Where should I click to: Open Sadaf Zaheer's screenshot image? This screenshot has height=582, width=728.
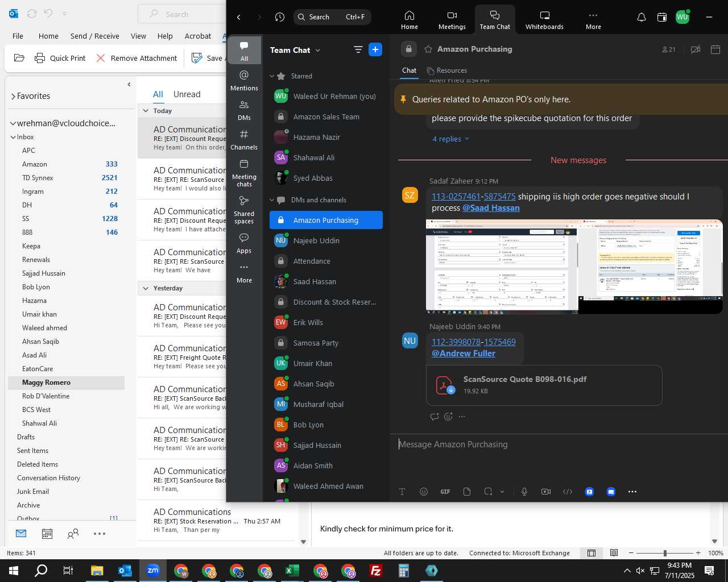tap(574, 267)
